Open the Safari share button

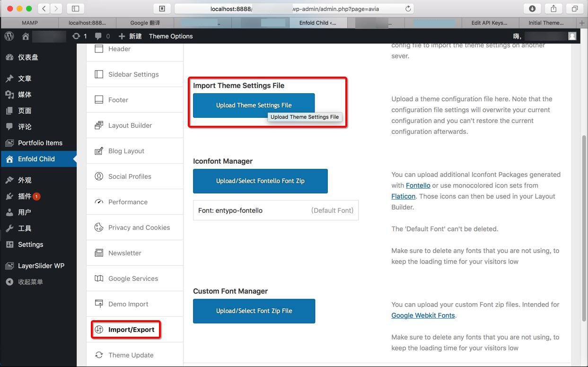tap(553, 9)
